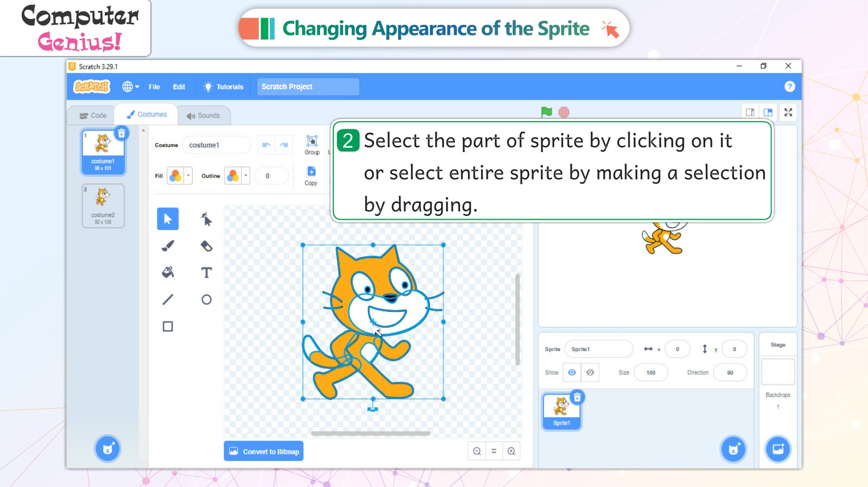Open the Fill color dropdown

pyautogui.click(x=189, y=176)
